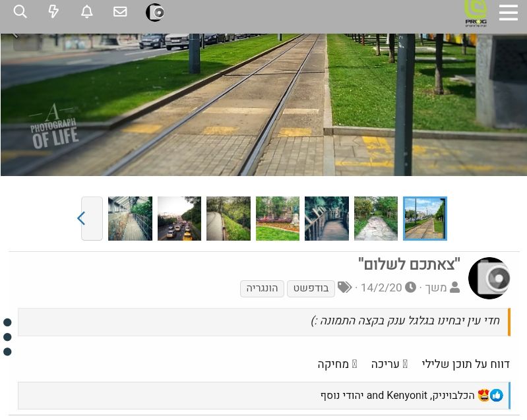Open the envelope messages icon
527x420 pixels.
click(x=120, y=12)
